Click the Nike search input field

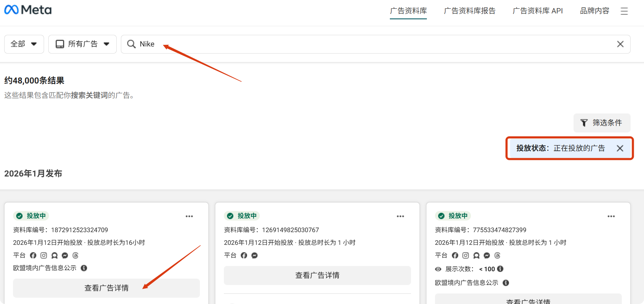pyautogui.click(x=375, y=44)
